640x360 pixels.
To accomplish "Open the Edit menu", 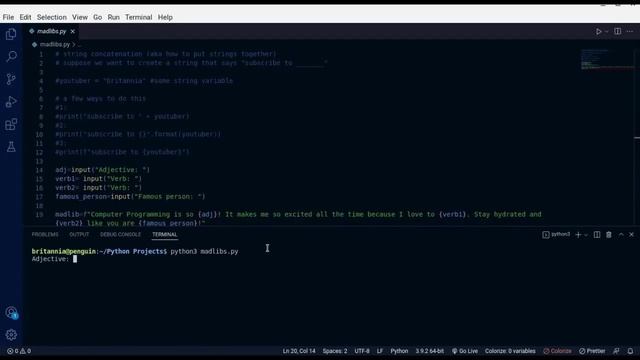I will tap(25, 17).
